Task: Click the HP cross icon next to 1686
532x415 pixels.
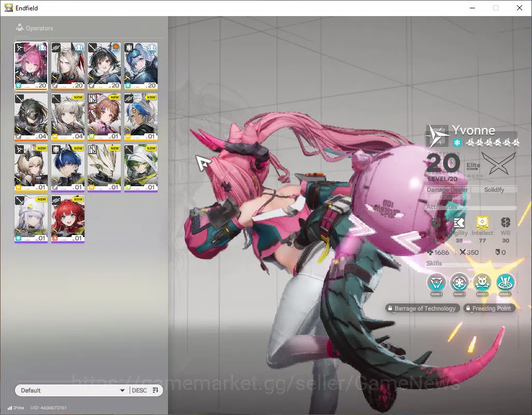Action: [x=430, y=253]
